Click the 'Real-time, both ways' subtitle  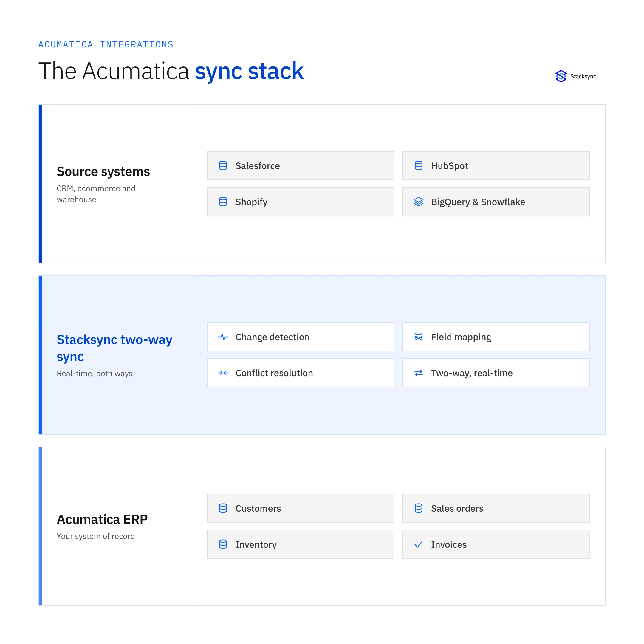pos(94,373)
